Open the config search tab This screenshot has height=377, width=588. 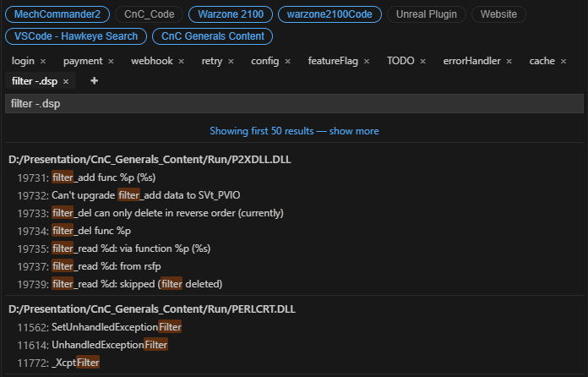pyautogui.click(x=264, y=61)
